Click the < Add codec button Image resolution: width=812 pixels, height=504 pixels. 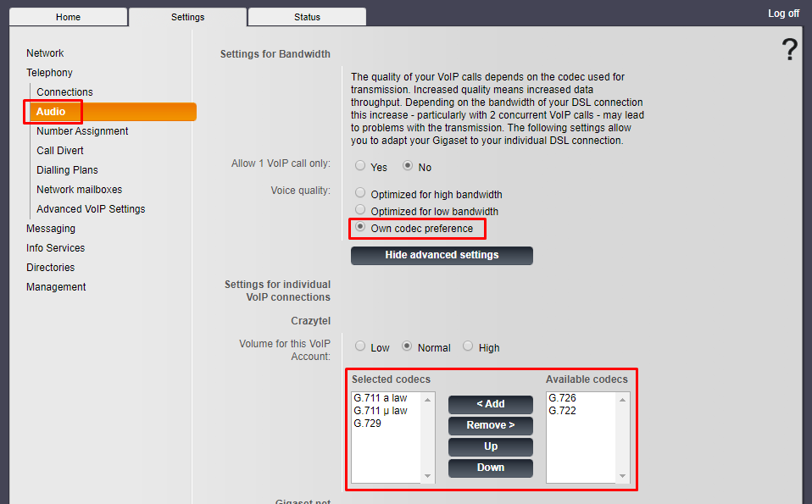tap(490, 404)
